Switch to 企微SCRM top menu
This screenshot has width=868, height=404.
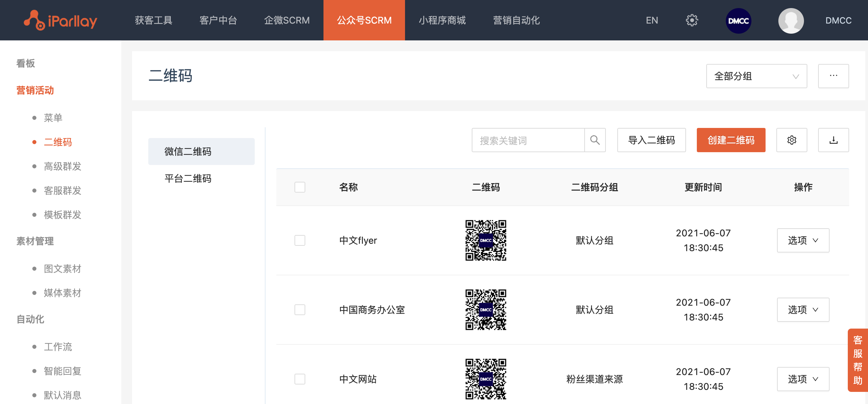[287, 21]
